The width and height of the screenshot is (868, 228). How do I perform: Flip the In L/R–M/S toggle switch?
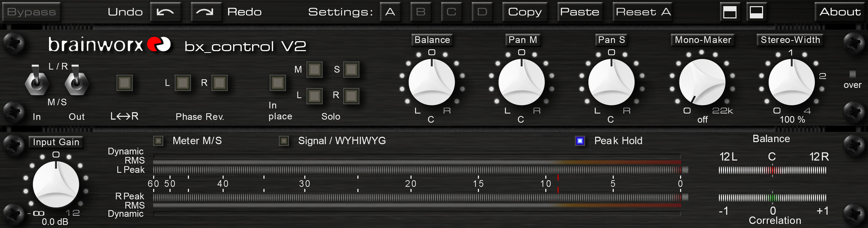(37, 80)
